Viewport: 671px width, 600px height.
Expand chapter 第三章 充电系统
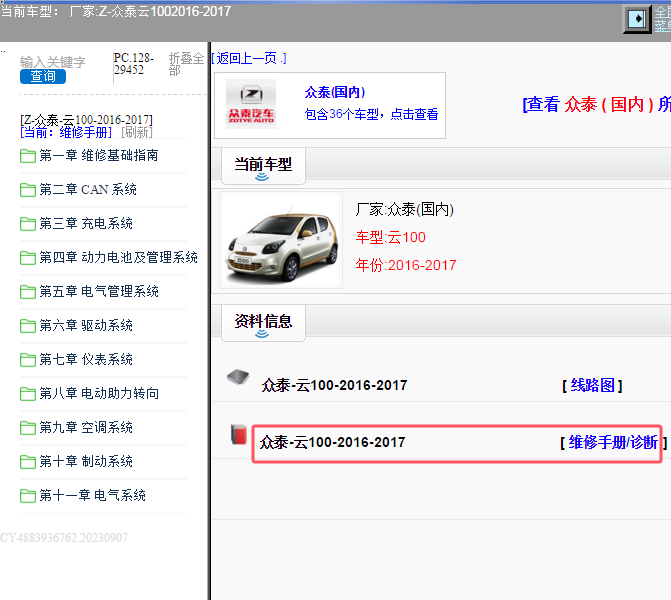[x=86, y=223]
